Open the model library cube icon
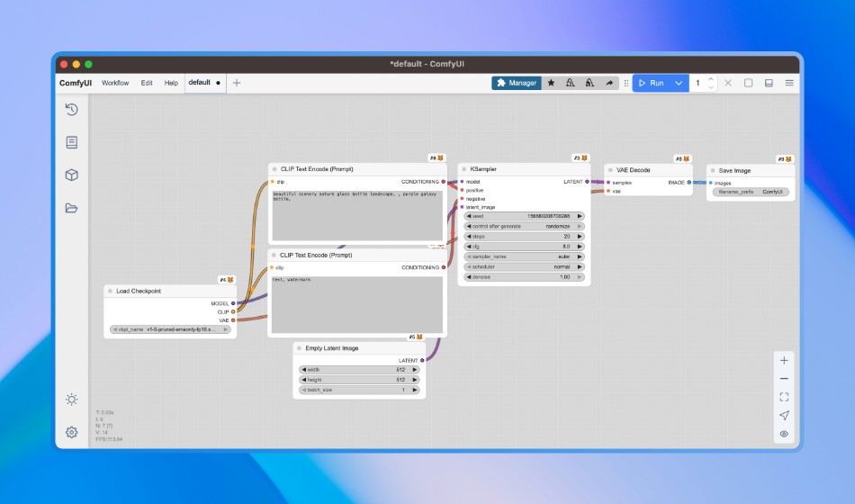 [71, 175]
